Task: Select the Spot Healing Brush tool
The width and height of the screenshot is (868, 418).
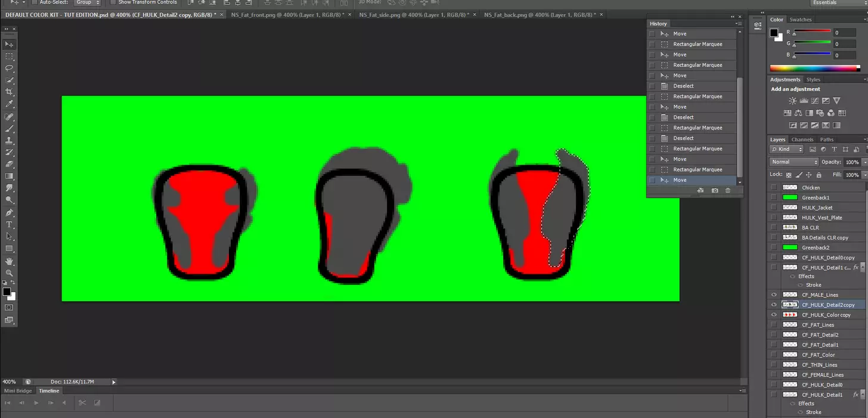Action: pos(9,117)
